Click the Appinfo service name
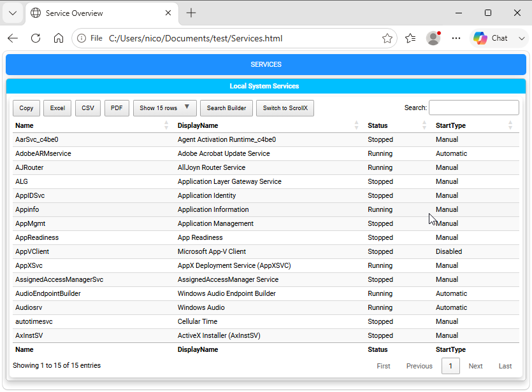 coord(27,209)
